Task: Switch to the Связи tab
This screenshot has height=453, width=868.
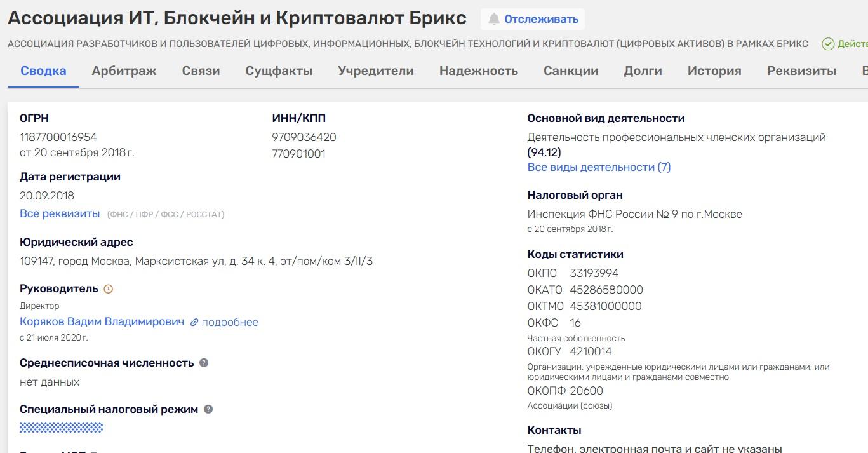Action: pos(201,71)
